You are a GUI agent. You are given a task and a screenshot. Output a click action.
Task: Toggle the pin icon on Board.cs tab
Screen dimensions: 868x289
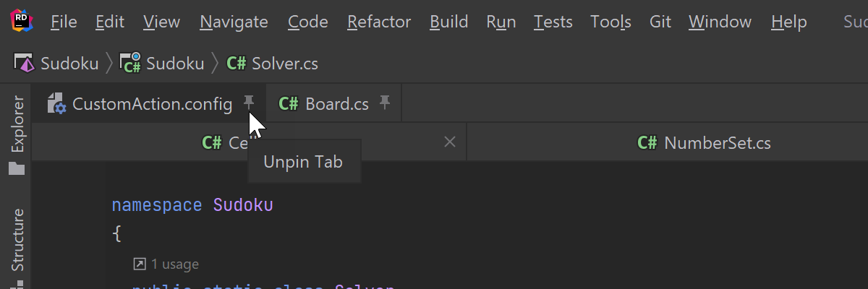(x=385, y=103)
